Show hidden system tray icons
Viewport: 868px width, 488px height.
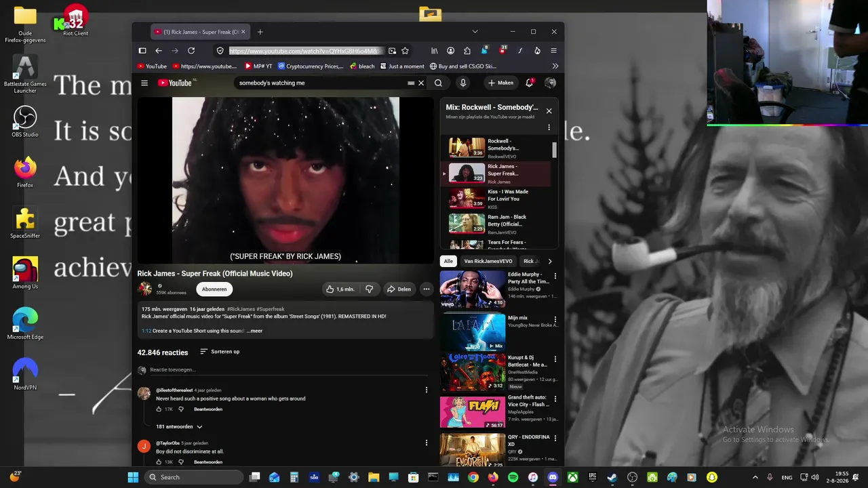coord(755,477)
